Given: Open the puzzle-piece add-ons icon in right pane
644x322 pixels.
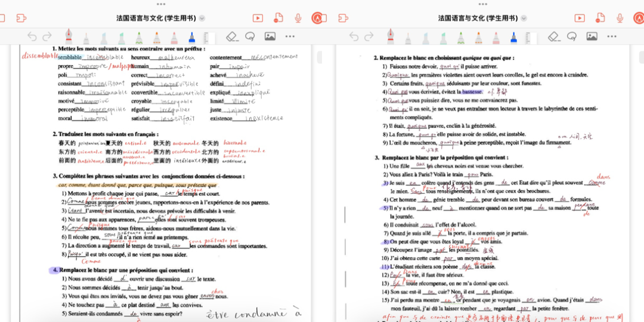Looking at the screenshot, I should (343, 18).
